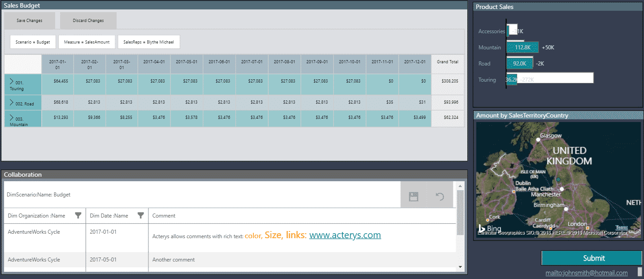The image size is (644, 279).
Task: Click the Submit button
Action: pyautogui.click(x=594, y=258)
